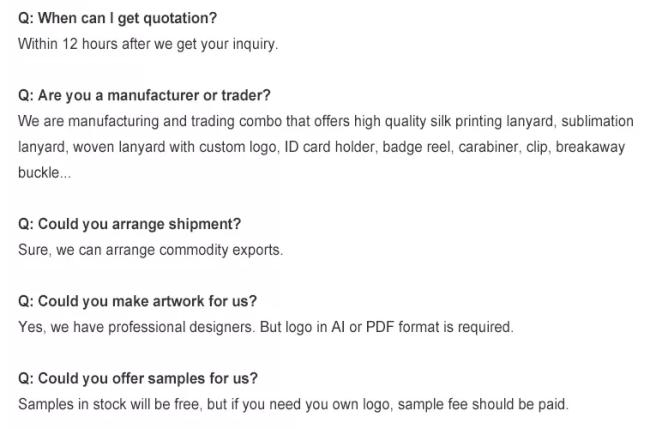
Task: Click the 'Could you make artwork for us?' question
Action: [138, 301]
